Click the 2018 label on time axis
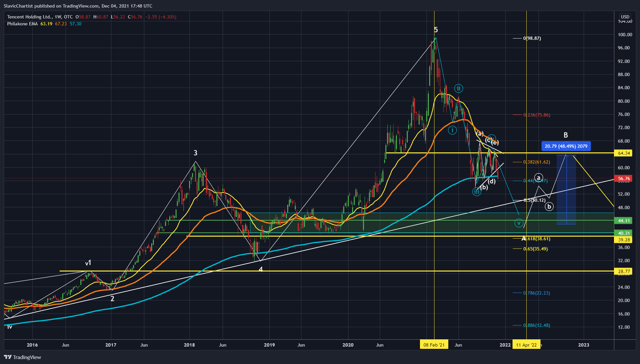Image resolution: width=640 pixels, height=364 pixels. tap(189, 345)
